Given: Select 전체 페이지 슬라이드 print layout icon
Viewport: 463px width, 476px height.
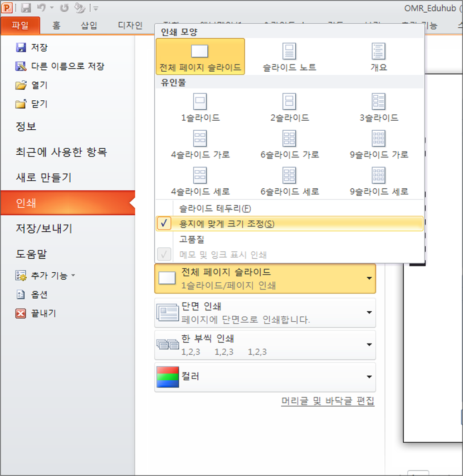Looking at the screenshot, I should [x=200, y=56].
